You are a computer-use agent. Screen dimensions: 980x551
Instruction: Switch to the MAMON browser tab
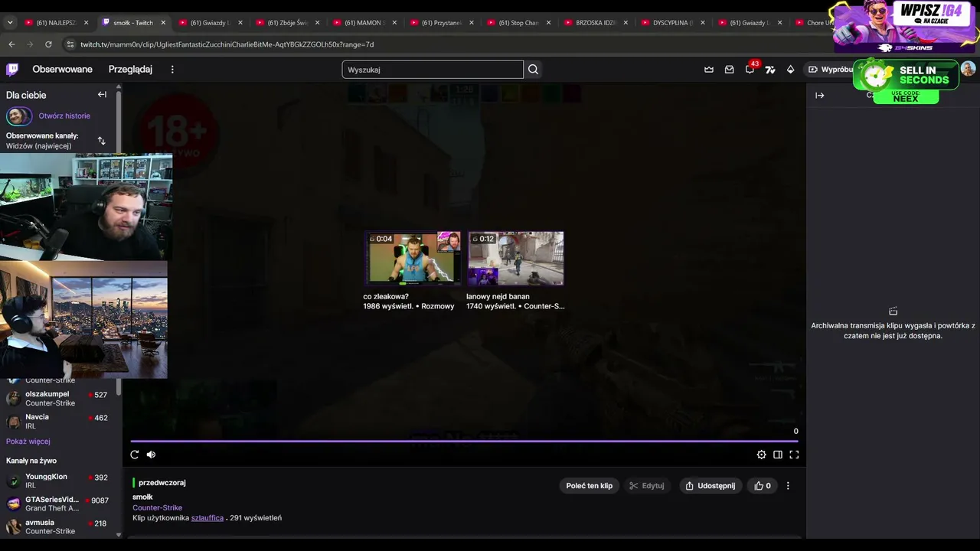[x=365, y=23]
